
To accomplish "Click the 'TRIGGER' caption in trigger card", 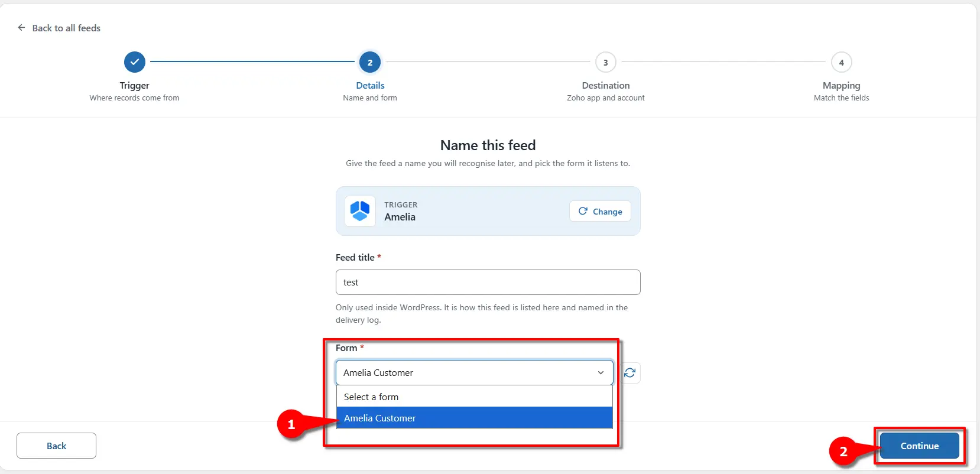I will pos(401,205).
